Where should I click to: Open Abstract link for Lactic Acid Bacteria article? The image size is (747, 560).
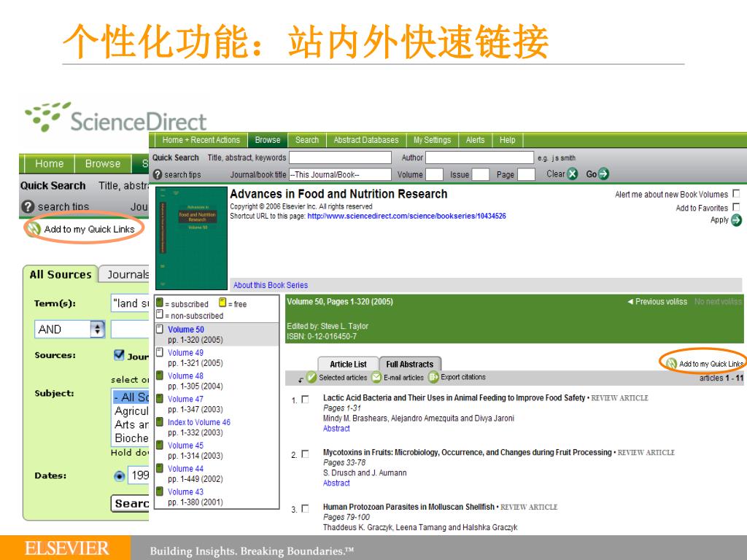(336, 429)
